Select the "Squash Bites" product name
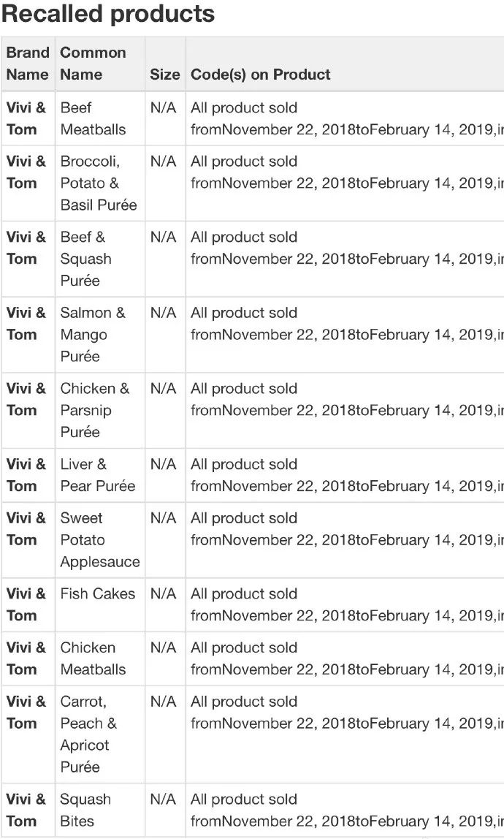Screen dimensions: 504x839 pos(85,810)
